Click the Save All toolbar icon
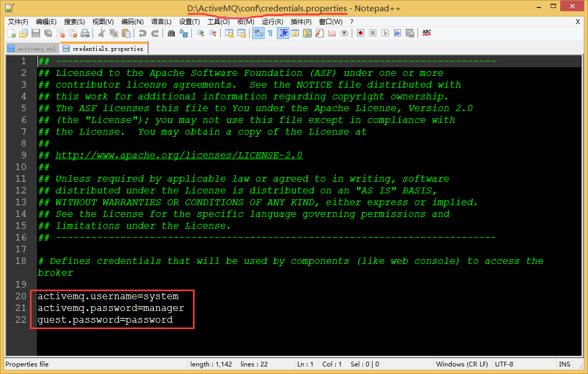588x374 pixels. (x=48, y=33)
